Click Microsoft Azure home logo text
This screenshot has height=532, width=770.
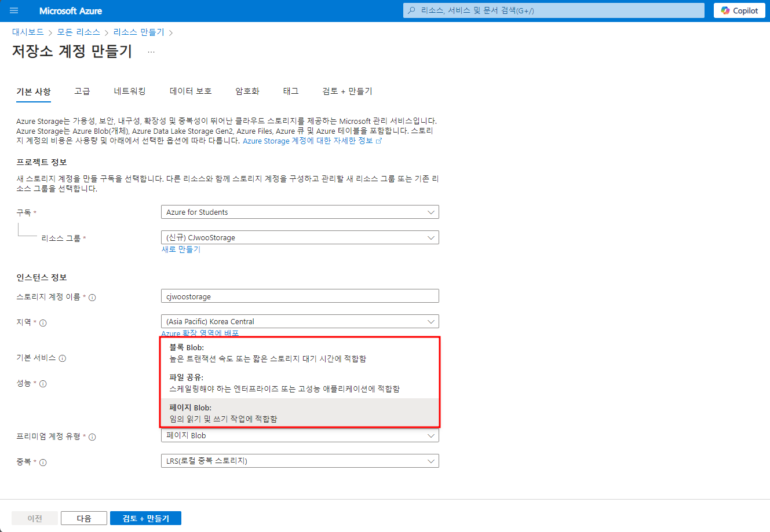71,11
